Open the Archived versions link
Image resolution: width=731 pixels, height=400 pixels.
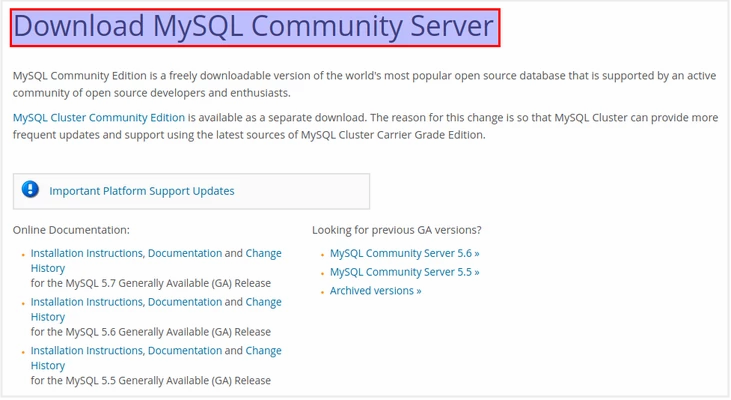tap(376, 290)
